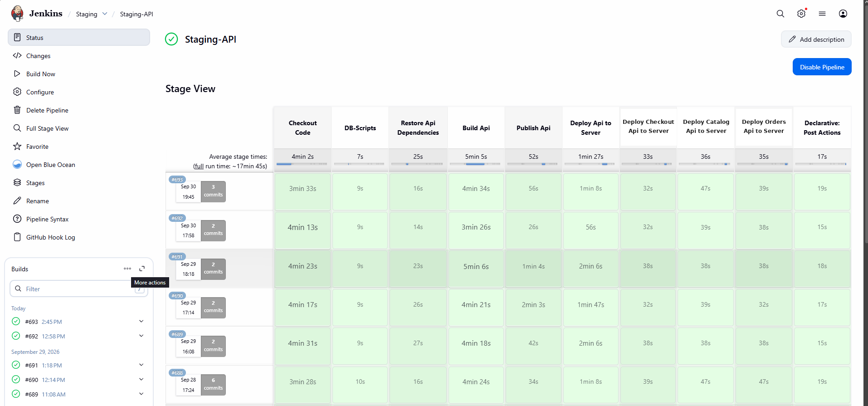The height and width of the screenshot is (406, 868).
Task: Click the Changes code icon
Action: pyautogui.click(x=17, y=55)
